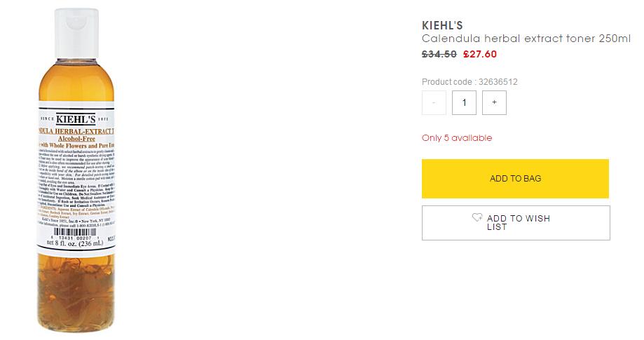Click the heart icon on wish list button
Image resolution: width=644 pixels, height=340 pixels.
(477, 218)
